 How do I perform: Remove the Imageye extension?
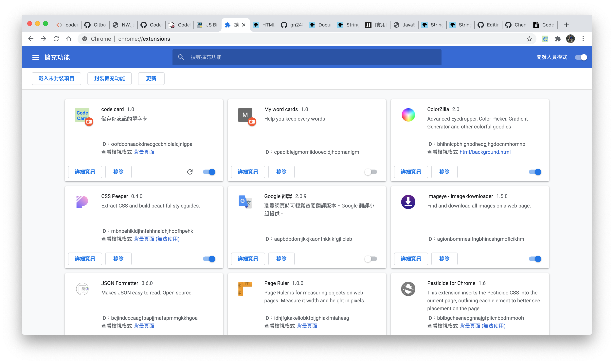[444, 259]
